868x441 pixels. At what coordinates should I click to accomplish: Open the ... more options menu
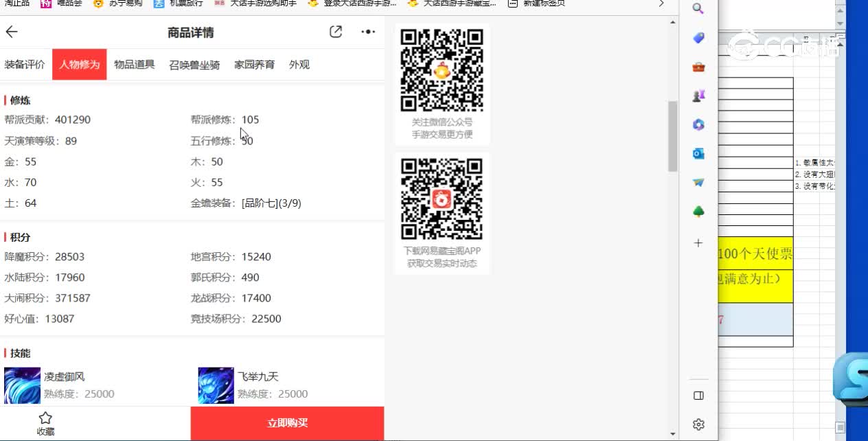[x=368, y=32]
